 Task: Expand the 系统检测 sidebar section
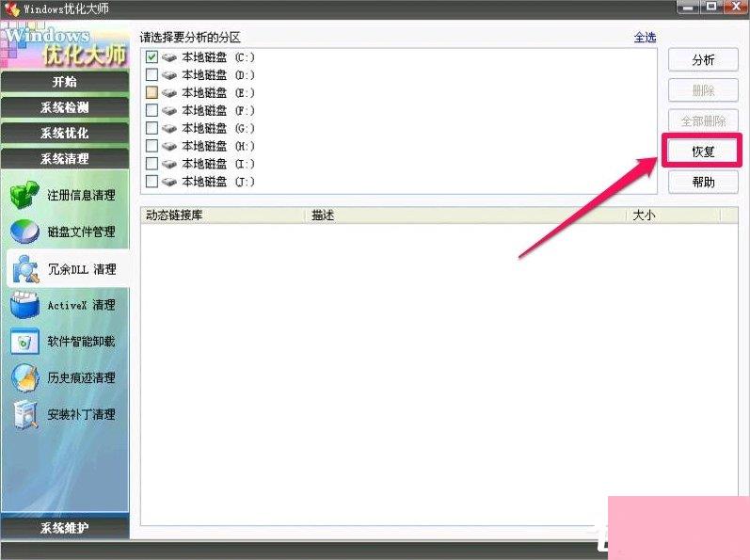pos(65,107)
